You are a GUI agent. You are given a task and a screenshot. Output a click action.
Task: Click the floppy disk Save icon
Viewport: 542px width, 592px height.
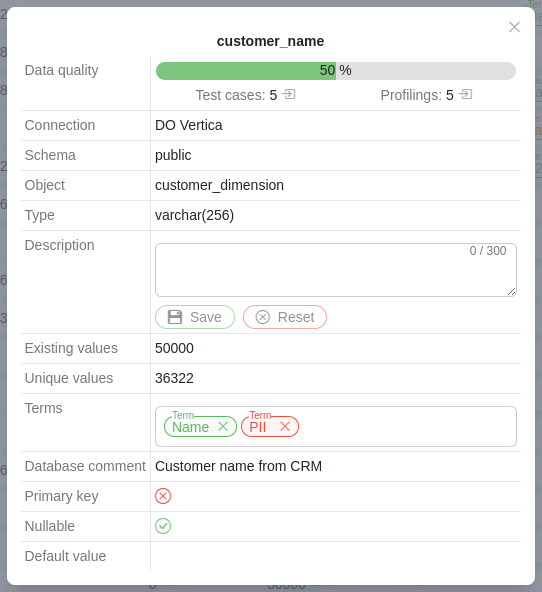[x=175, y=317]
